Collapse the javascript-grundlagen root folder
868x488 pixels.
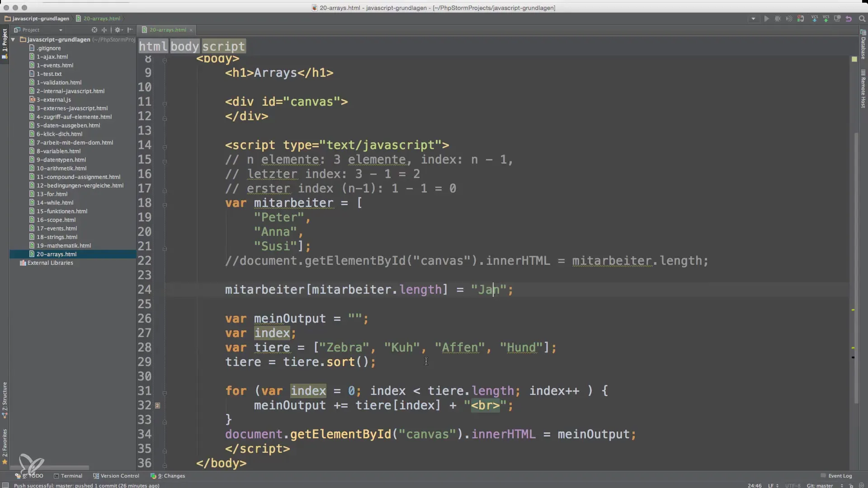[13, 39]
